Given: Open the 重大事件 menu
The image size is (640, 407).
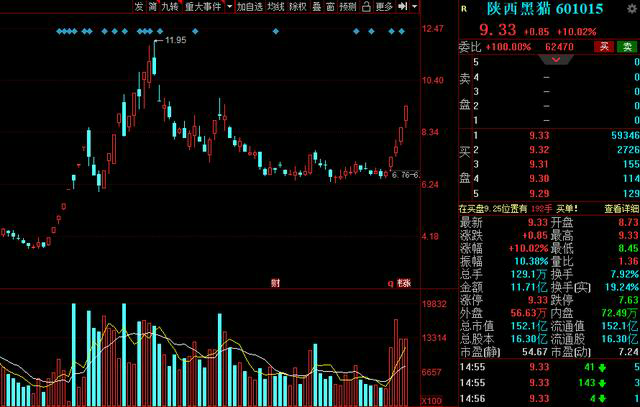Looking at the screenshot, I should pos(203,6).
